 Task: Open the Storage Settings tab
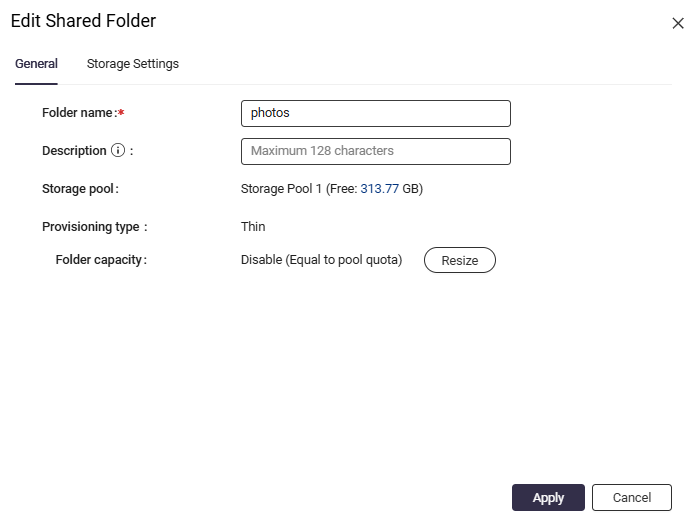coord(133,64)
